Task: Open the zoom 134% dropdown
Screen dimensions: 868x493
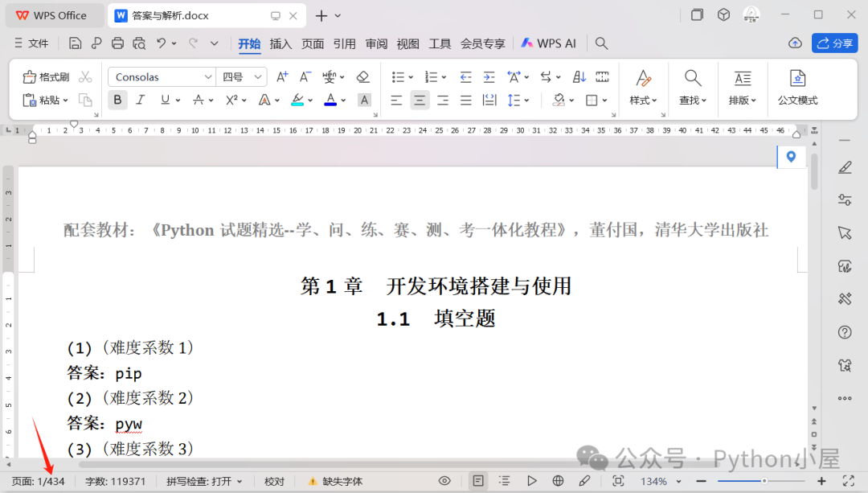Action: pos(678,482)
